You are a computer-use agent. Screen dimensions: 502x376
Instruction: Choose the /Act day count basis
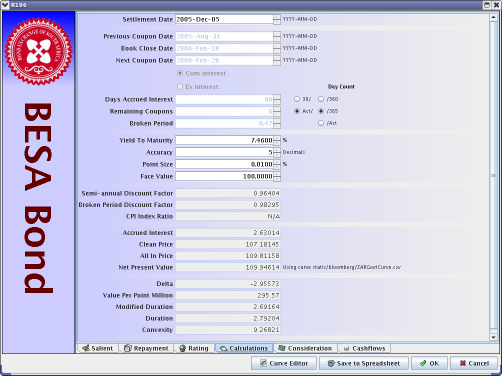[x=321, y=123]
